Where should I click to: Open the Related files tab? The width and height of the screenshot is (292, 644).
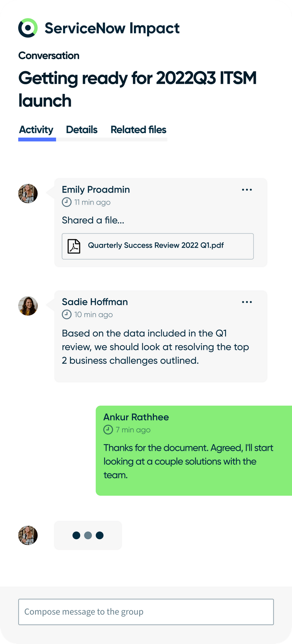tap(138, 130)
